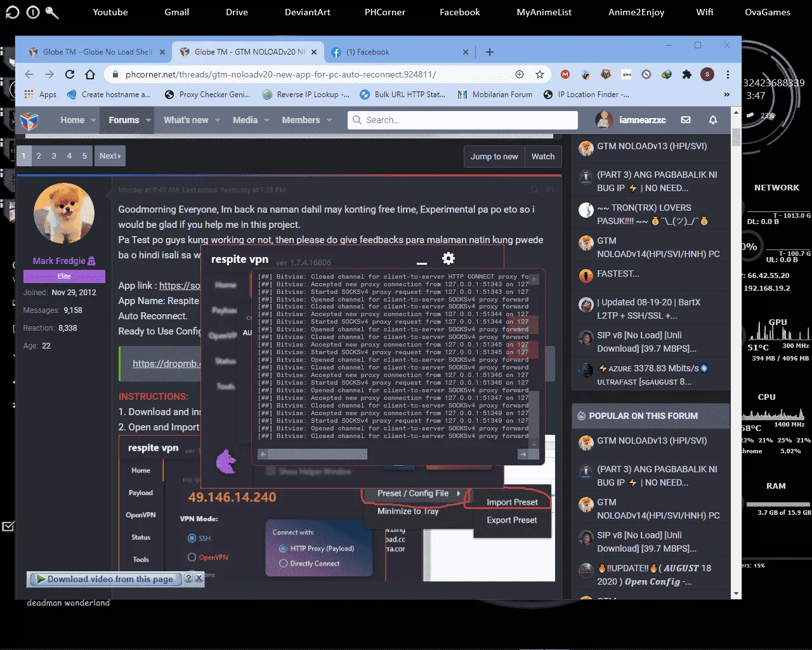Open the Extensions puzzle icon
812x650 pixels.
(x=687, y=74)
